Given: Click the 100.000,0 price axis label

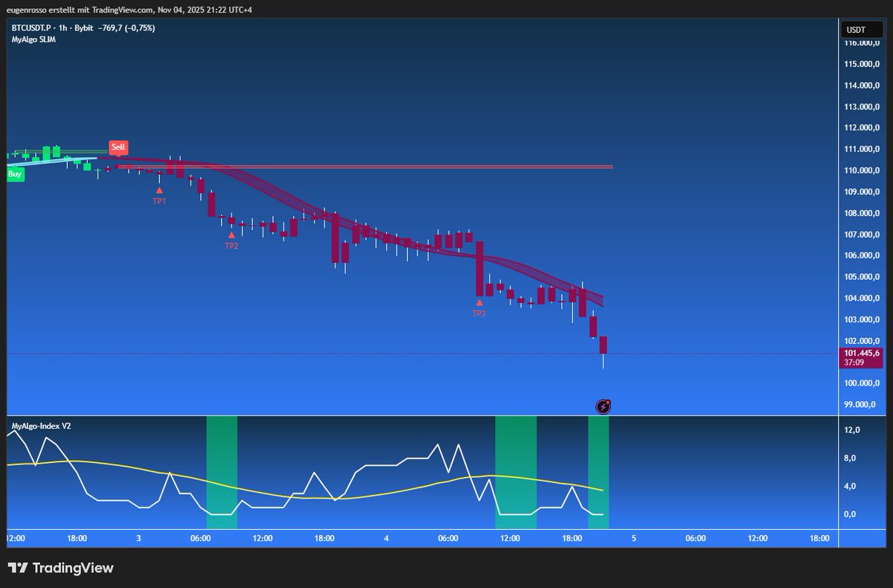Looking at the screenshot, I should click(862, 383).
